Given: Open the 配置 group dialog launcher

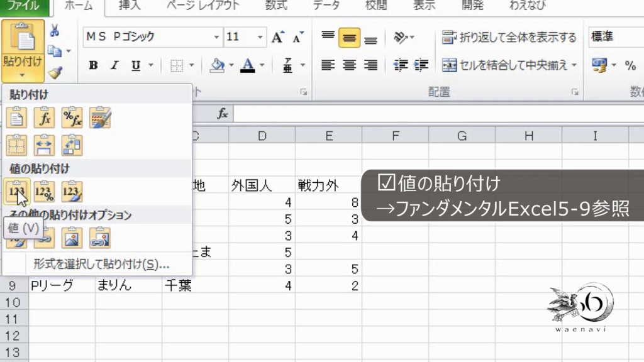Looking at the screenshot, I should (x=575, y=92).
